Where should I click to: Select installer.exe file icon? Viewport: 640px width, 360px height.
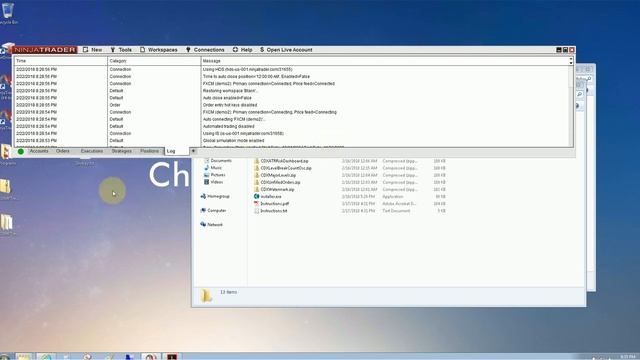click(x=257, y=197)
